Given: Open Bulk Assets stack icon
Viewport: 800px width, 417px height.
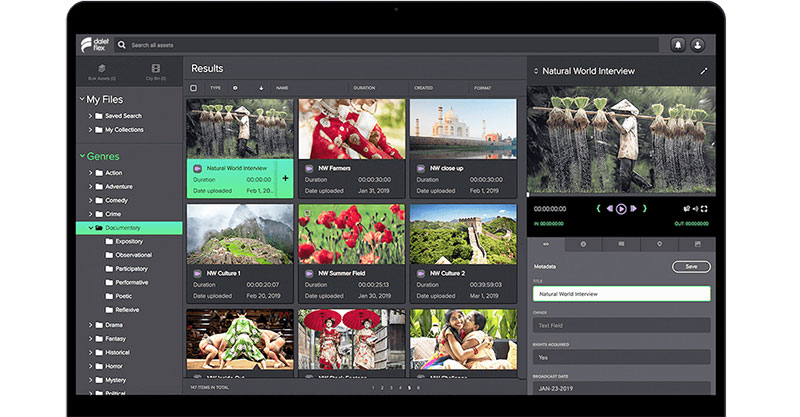Looking at the screenshot, I should [x=102, y=68].
